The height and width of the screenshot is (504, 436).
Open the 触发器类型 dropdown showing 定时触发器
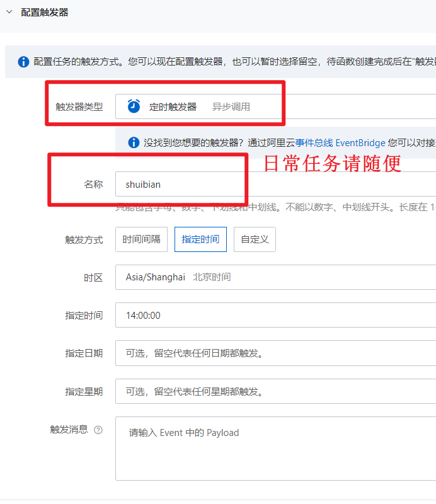pyautogui.click(x=275, y=106)
